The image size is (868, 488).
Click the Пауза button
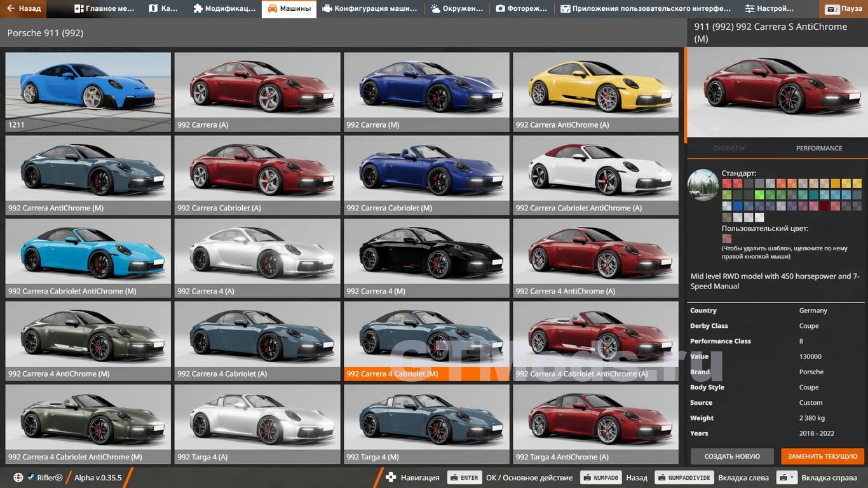coord(844,9)
